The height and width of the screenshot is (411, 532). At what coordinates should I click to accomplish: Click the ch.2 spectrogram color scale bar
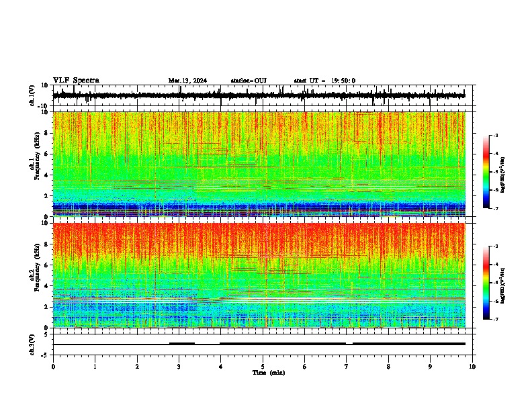(x=486, y=283)
